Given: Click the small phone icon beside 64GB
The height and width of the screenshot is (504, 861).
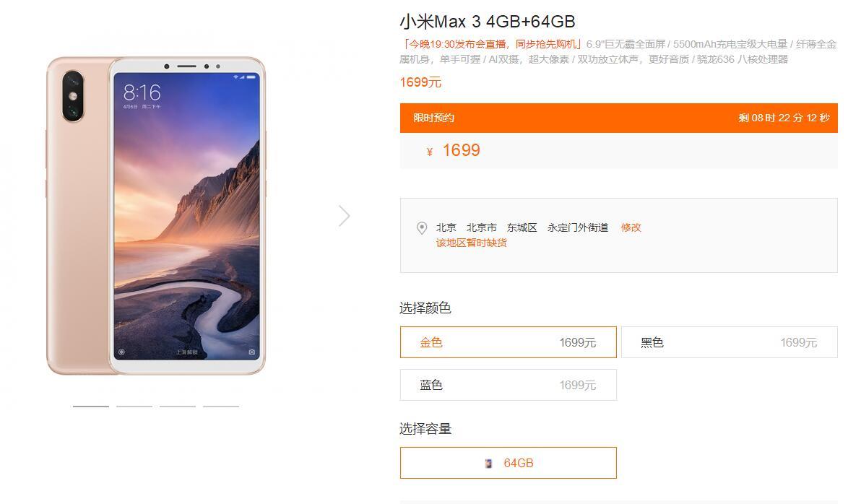Looking at the screenshot, I should coord(488,464).
